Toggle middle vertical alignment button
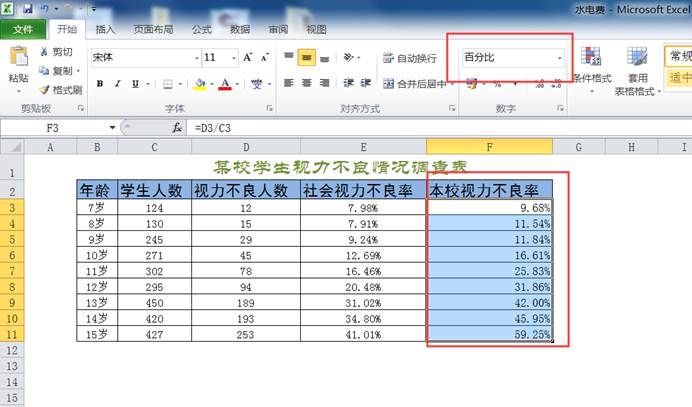The image size is (692, 407). (307, 58)
